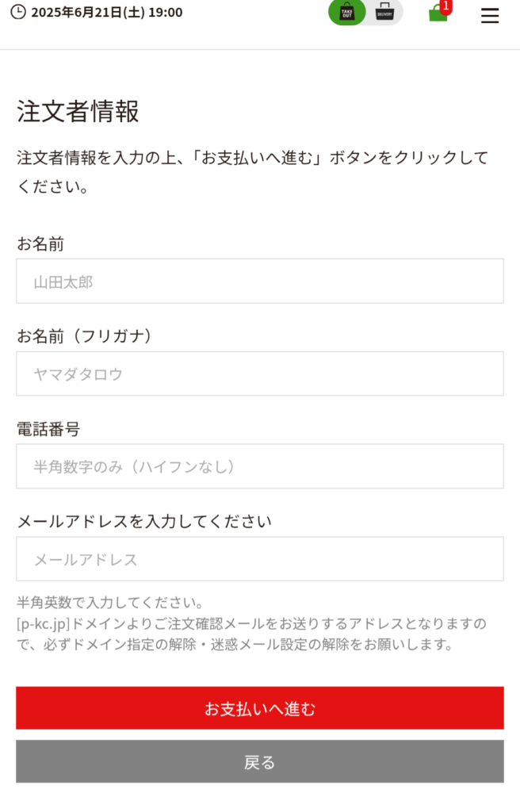Focus the お名前 name field
The height and width of the screenshot is (812, 520).
pos(260,282)
